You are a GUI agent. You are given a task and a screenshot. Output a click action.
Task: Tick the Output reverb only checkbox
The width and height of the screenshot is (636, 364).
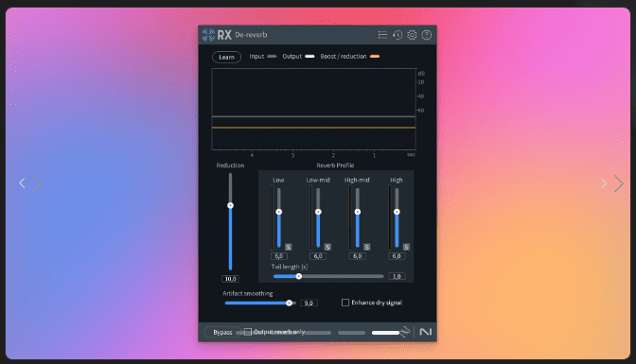248,332
